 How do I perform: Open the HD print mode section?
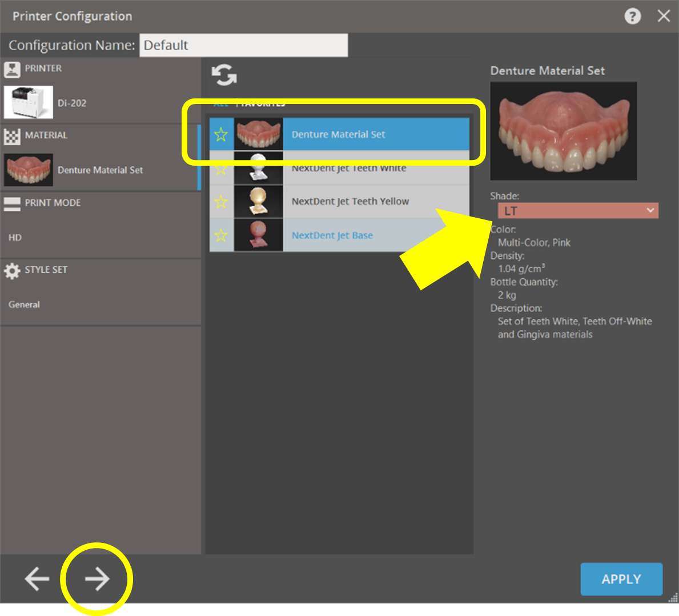tap(15, 238)
